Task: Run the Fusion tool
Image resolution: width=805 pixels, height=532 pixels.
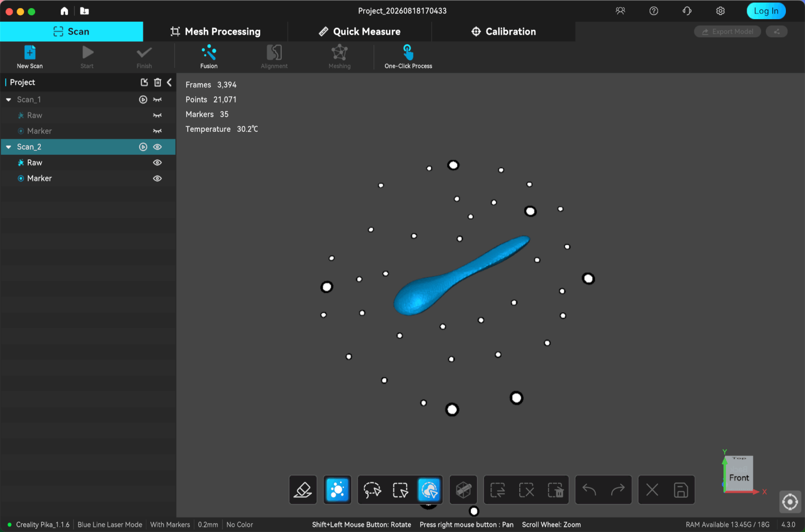Action: click(x=209, y=52)
